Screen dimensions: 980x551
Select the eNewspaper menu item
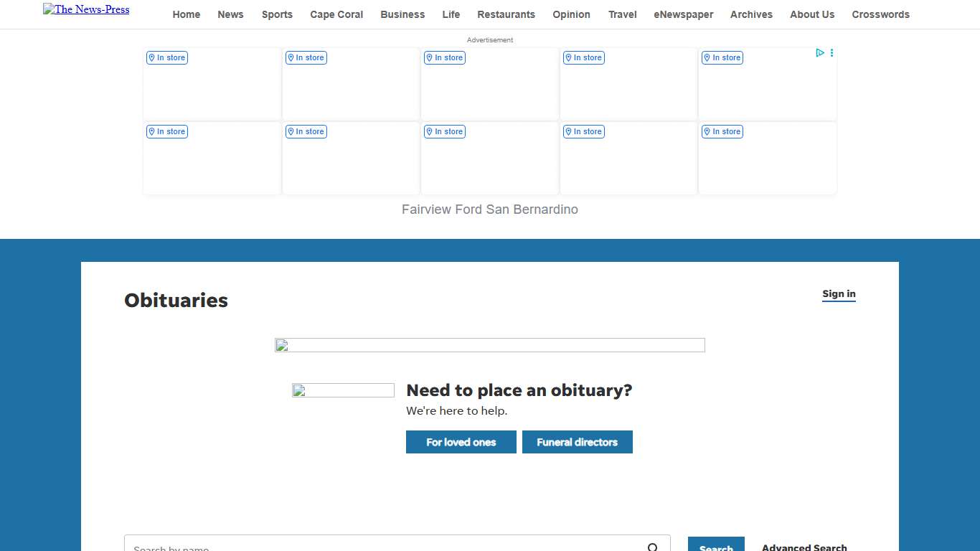[683, 14]
